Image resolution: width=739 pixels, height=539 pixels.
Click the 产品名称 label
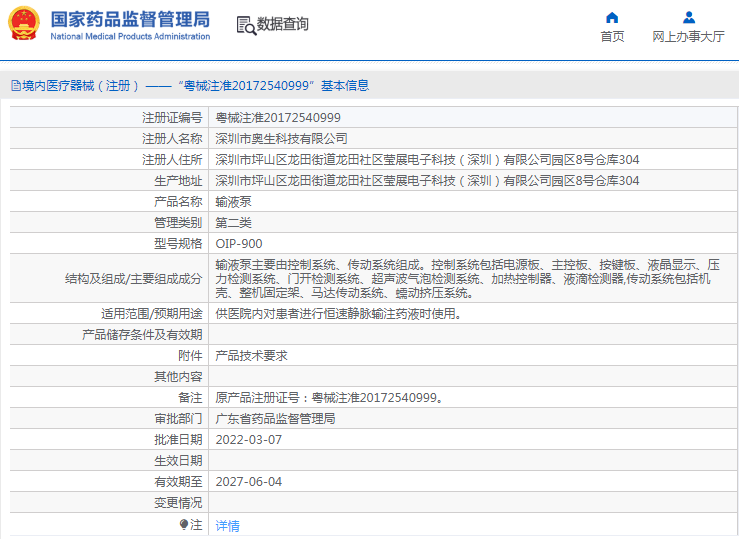pyautogui.click(x=178, y=202)
